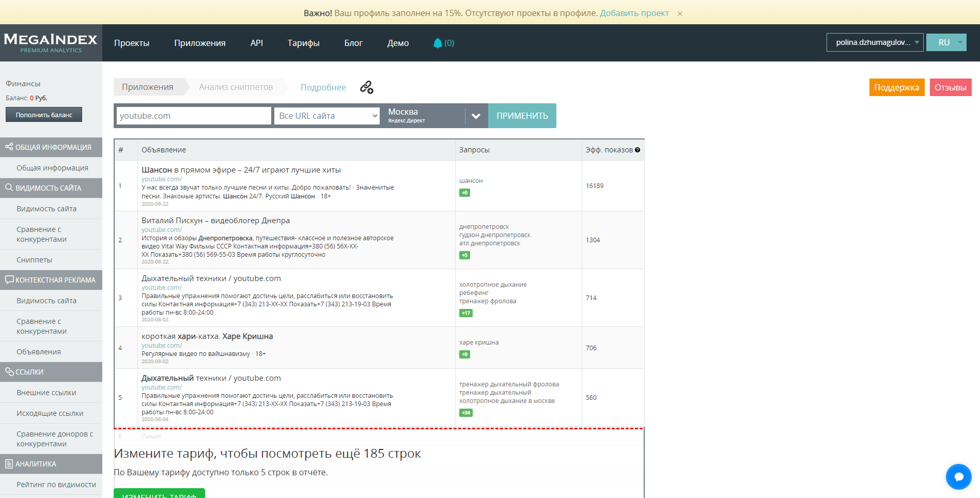Click the site URL input field
Image resolution: width=980 pixels, height=498 pixels.
pyautogui.click(x=194, y=116)
